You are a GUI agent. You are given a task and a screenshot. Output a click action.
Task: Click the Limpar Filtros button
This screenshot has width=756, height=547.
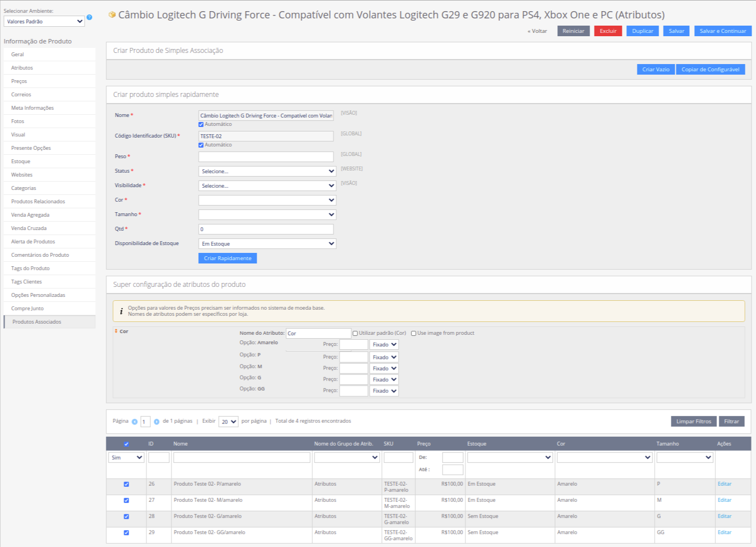[x=694, y=422]
